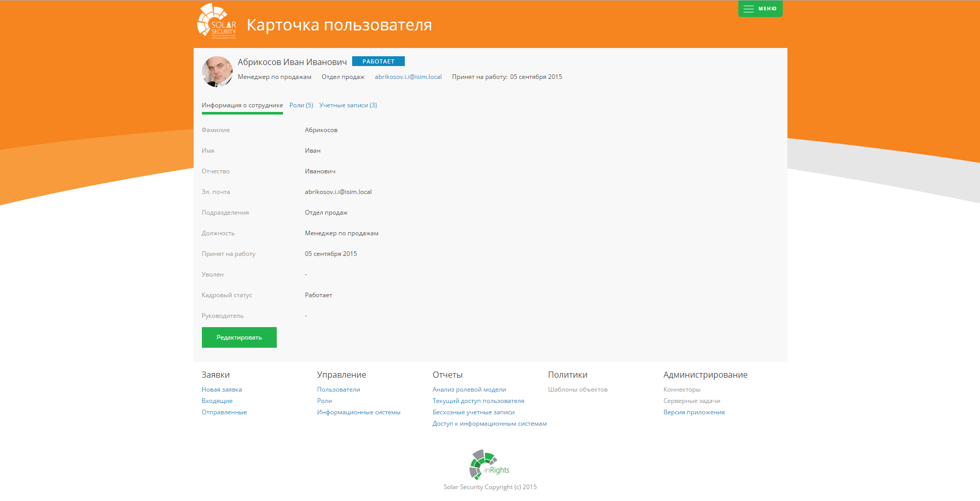The height and width of the screenshot is (501, 980).
Task: Click the Имя value Иван
Action: click(x=312, y=151)
